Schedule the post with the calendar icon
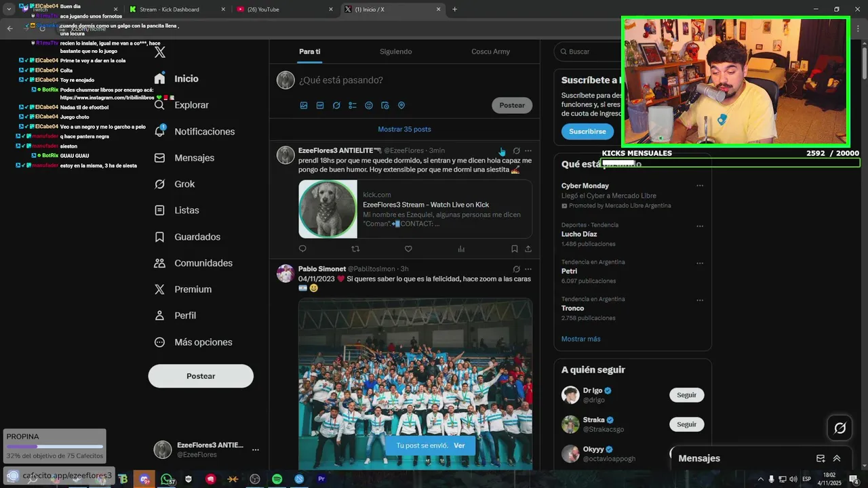 (385, 106)
